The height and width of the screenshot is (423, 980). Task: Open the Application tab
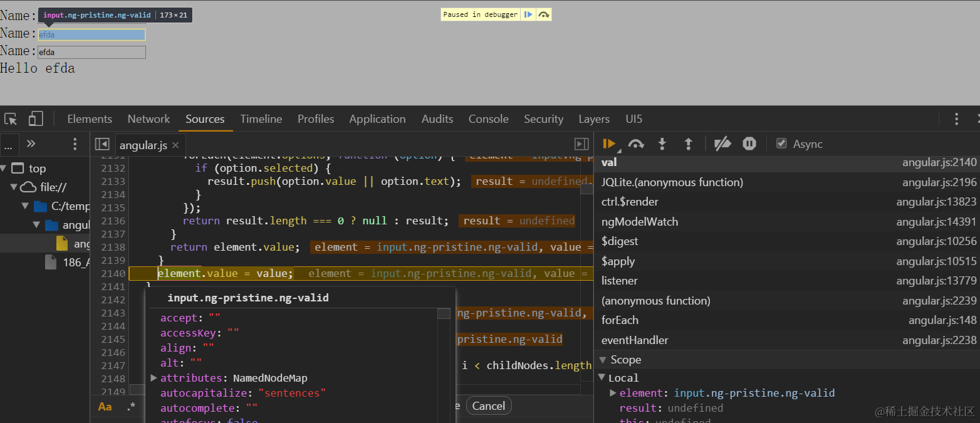(377, 119)
